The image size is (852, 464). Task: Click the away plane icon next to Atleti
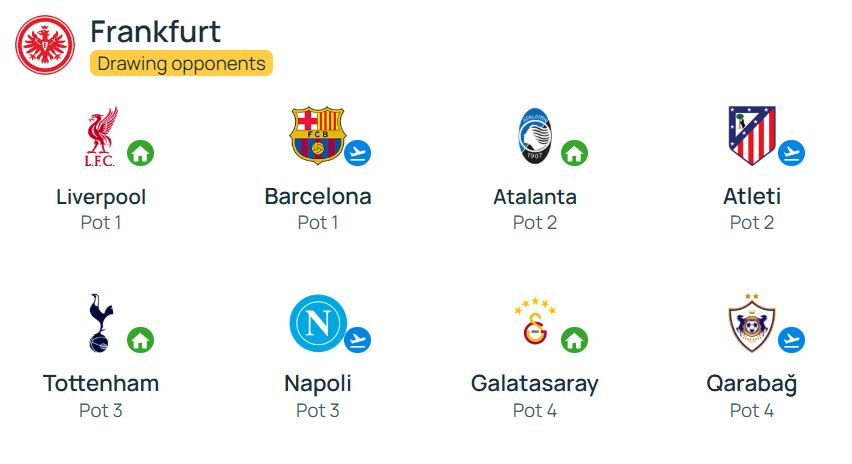(792, 153)
